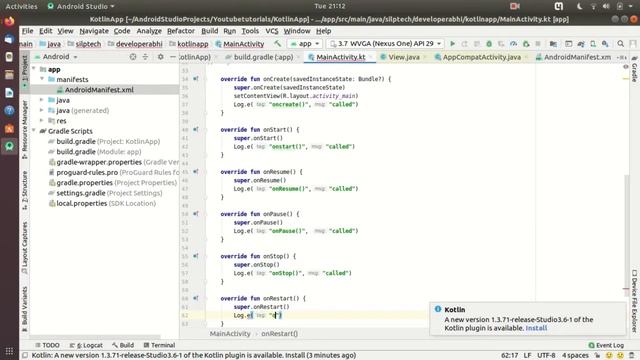The width and height of the screenshot is (640, 360).
Task: Toggle the TODO tool window
Action: (47, 345)
